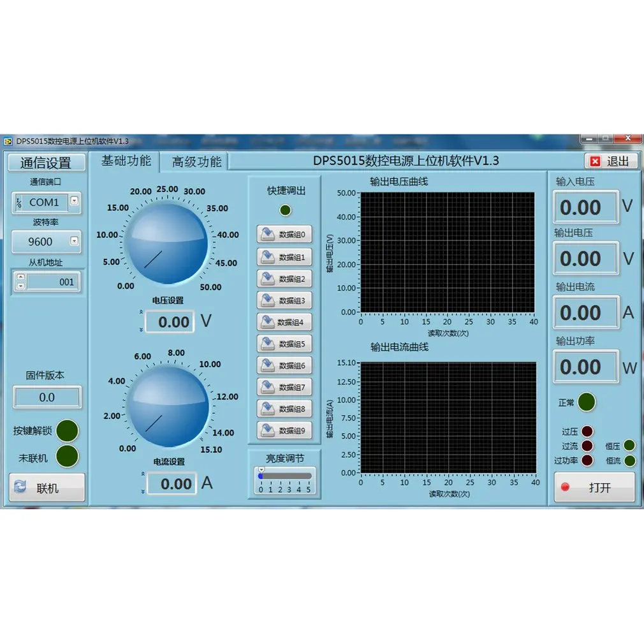Image resolution: width=644 pixels, height=644 pixels.
Task: Click the 输出电压 value display
Action: click(x=586, y=258)
